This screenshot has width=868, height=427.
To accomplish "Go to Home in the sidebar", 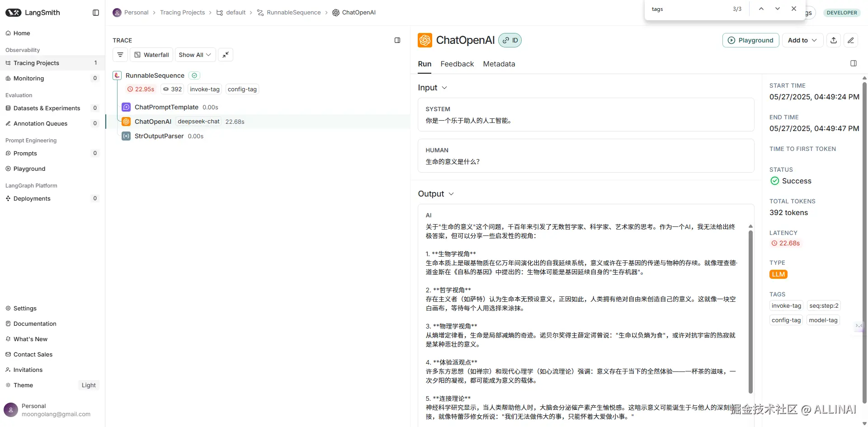I will [x=52, y=33].
